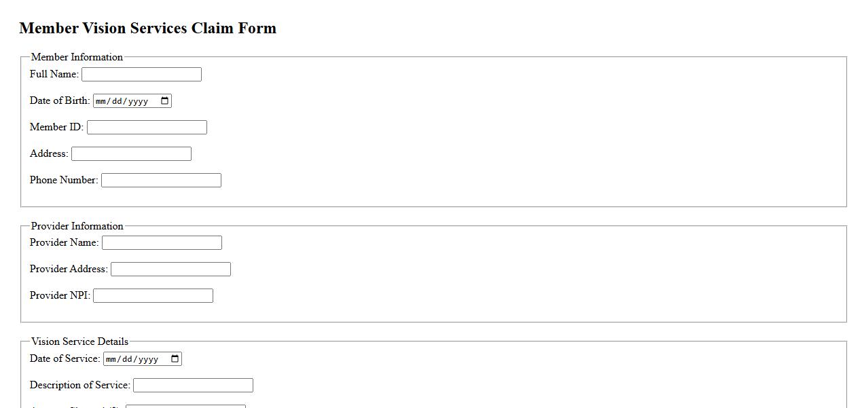Select day segment in Date of Service
868x408 pixels.
point(126,360)
